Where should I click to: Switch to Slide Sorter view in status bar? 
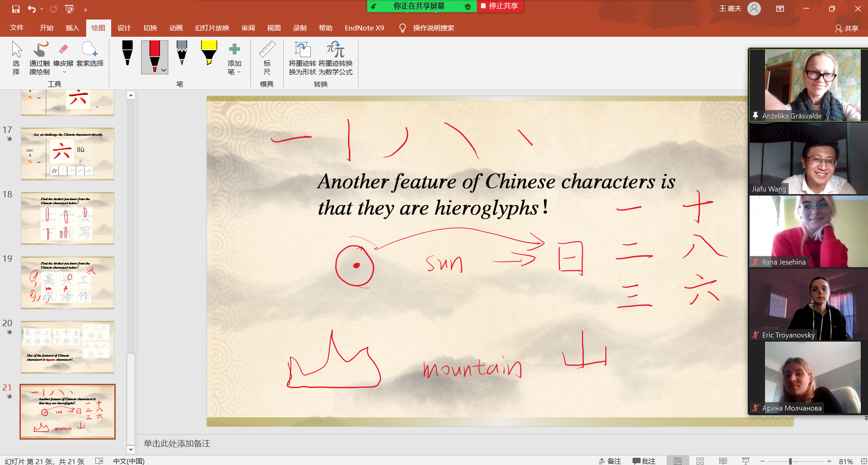[700, 461]
